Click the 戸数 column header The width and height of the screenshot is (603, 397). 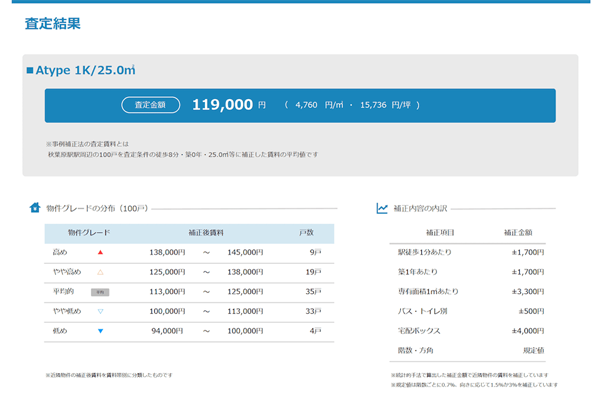[x=306, y=232]
